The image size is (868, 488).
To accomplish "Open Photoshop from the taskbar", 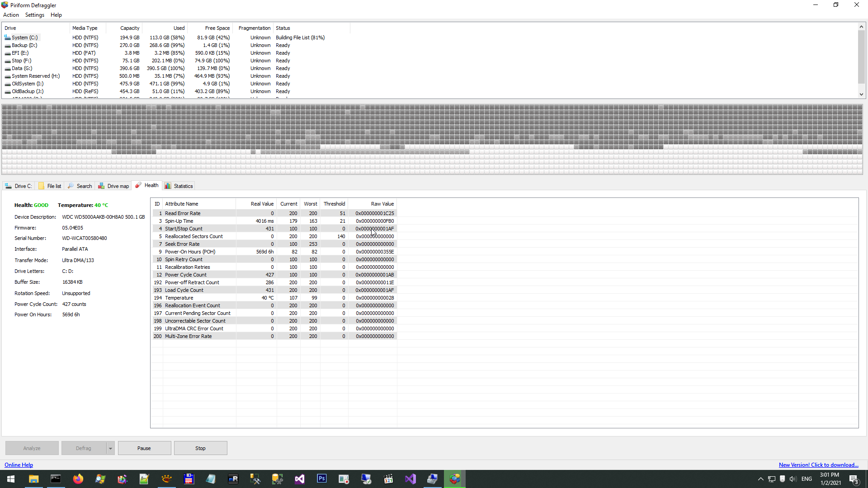I will (x=321, y=479).
